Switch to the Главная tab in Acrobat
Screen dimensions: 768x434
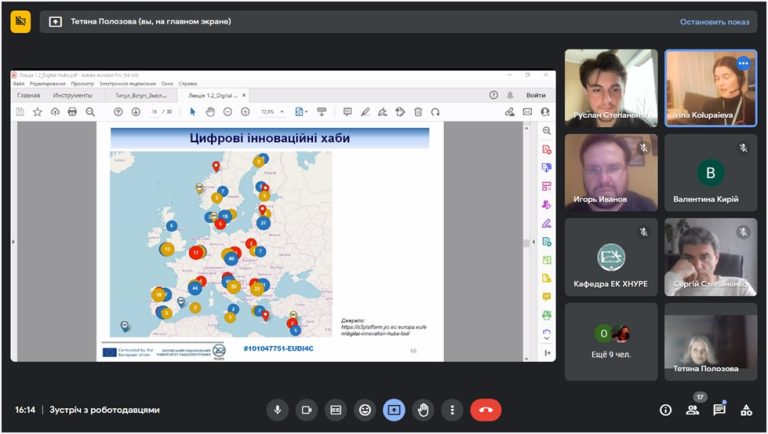click(x=28, y=95)
